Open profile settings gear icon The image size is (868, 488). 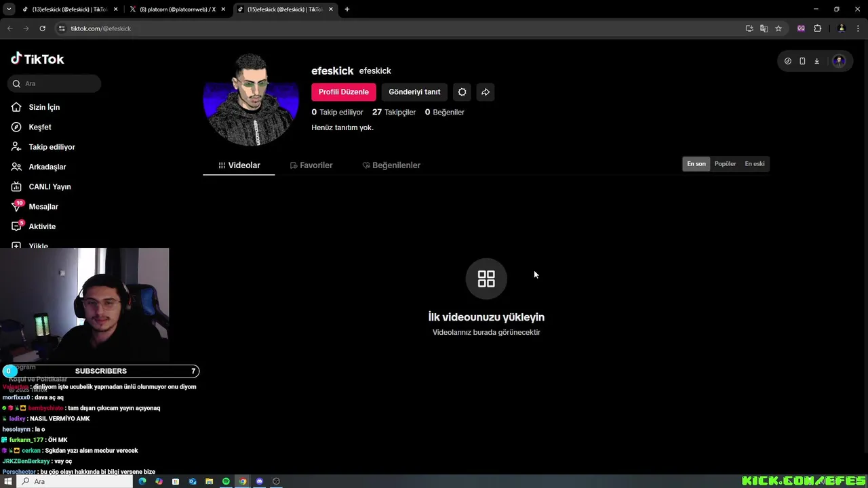click(x=462, y=92)
